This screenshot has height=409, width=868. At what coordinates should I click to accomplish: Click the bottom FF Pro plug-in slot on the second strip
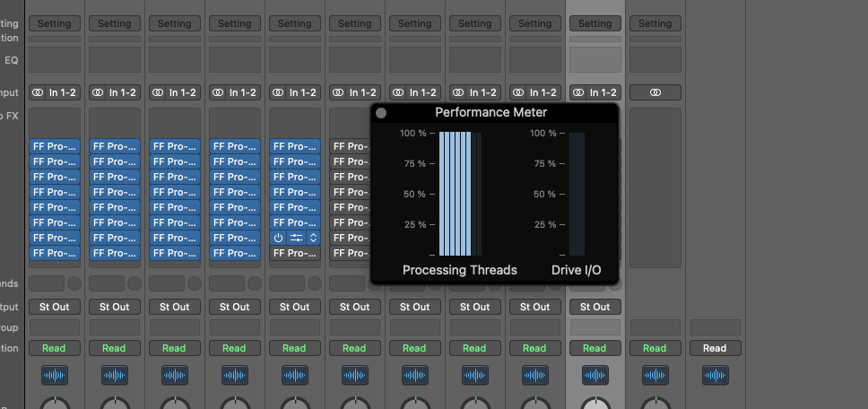115,253
